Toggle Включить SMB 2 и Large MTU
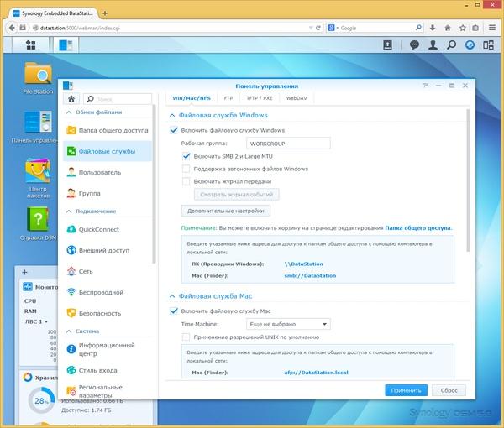 click(x=186, y=156)
